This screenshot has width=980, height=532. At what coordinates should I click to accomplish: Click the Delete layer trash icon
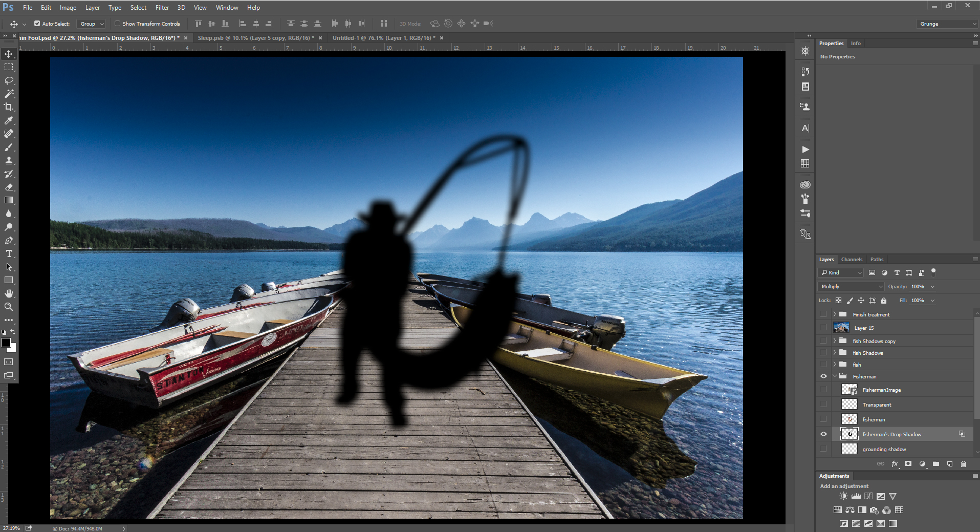[x=963, y=464]
